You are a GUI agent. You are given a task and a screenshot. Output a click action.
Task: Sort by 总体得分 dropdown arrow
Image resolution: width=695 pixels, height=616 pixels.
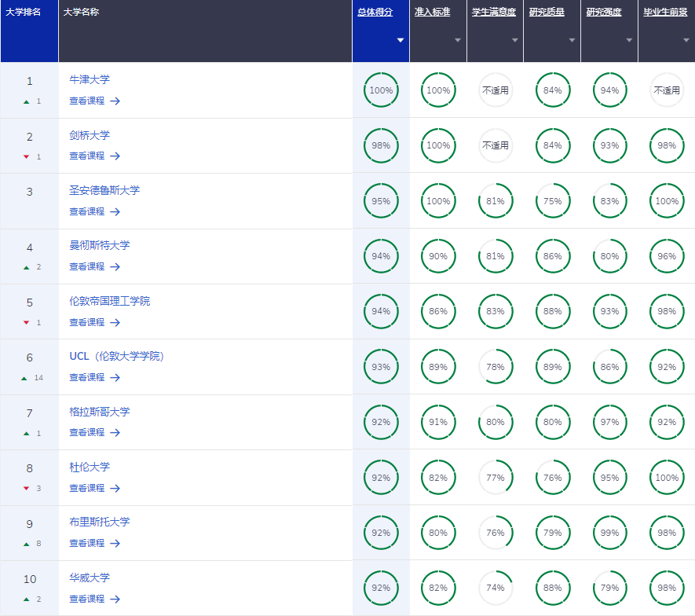tap(401, 40)
